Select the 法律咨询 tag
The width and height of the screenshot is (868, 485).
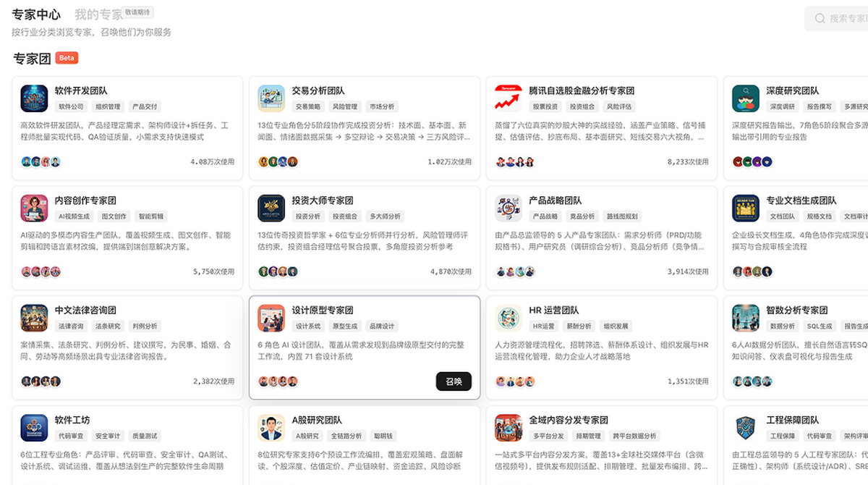[71, 326]
